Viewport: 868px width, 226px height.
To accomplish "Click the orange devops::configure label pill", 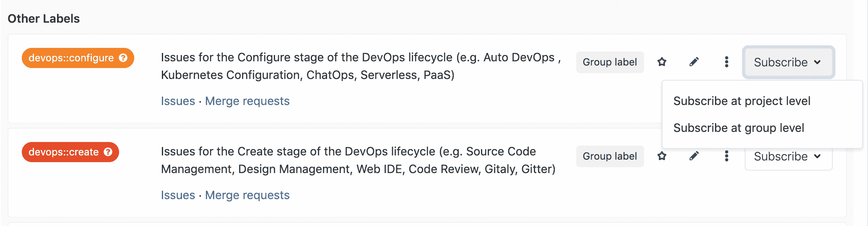I will [x=70, y=58].
